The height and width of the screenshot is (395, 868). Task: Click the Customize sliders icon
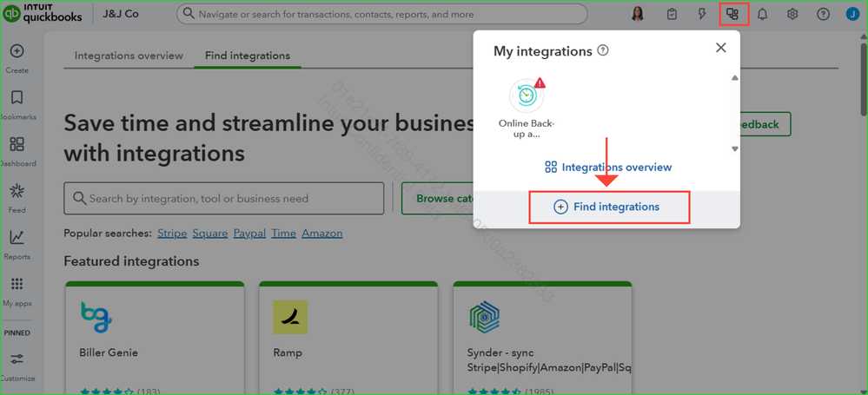point(17,359)
